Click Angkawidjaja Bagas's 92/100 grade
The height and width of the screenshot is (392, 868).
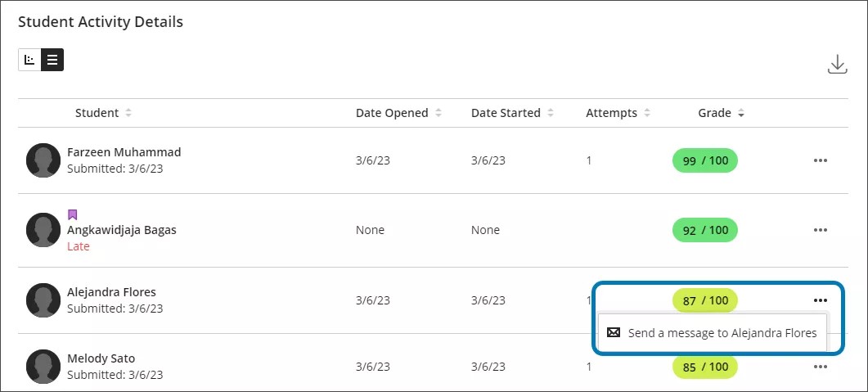coord(704,230)
